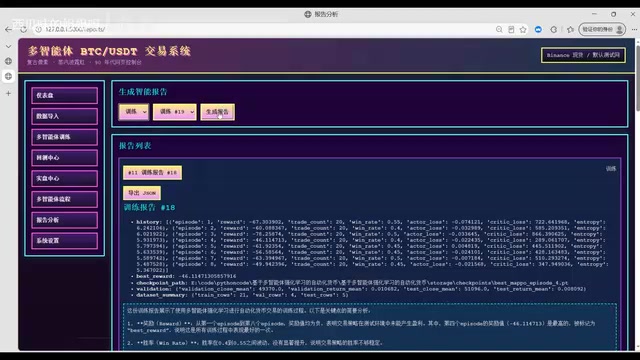
Task: Click the 生成智能报告 section title
Action: point(143,92)
